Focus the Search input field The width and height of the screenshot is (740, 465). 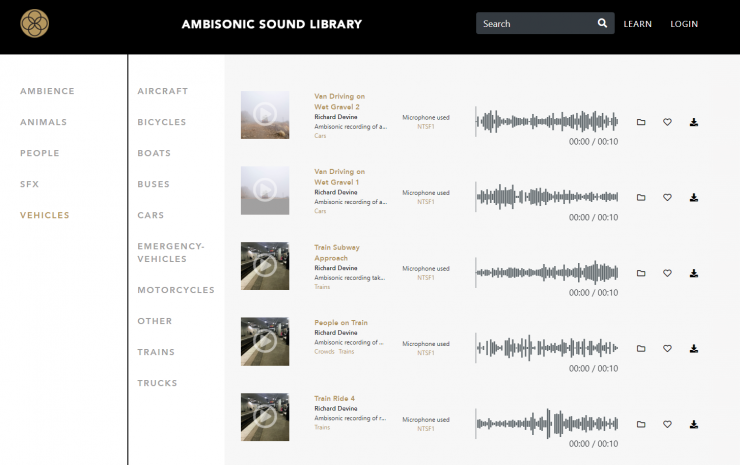pyautogui.click(x=535, y=23)
